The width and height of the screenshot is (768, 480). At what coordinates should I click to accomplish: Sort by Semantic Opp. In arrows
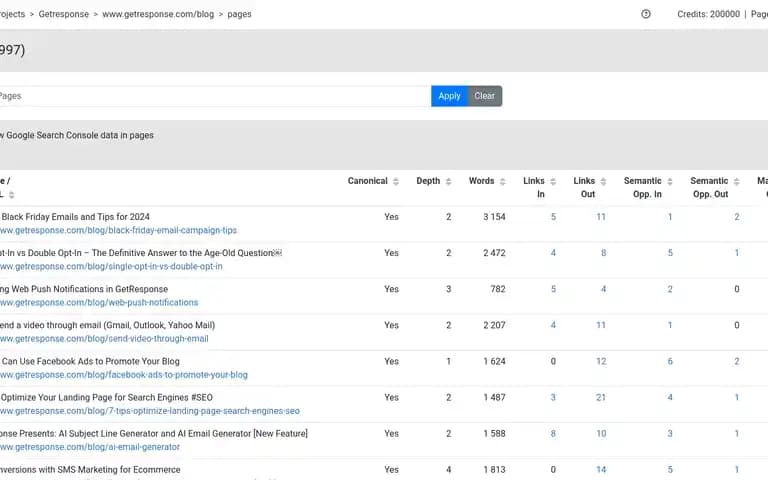[x=670, y=182]
